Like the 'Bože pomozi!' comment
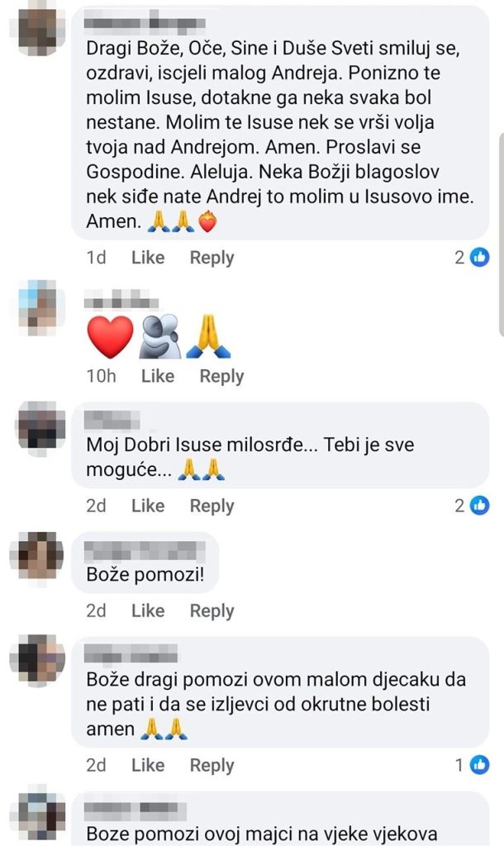 148,611
